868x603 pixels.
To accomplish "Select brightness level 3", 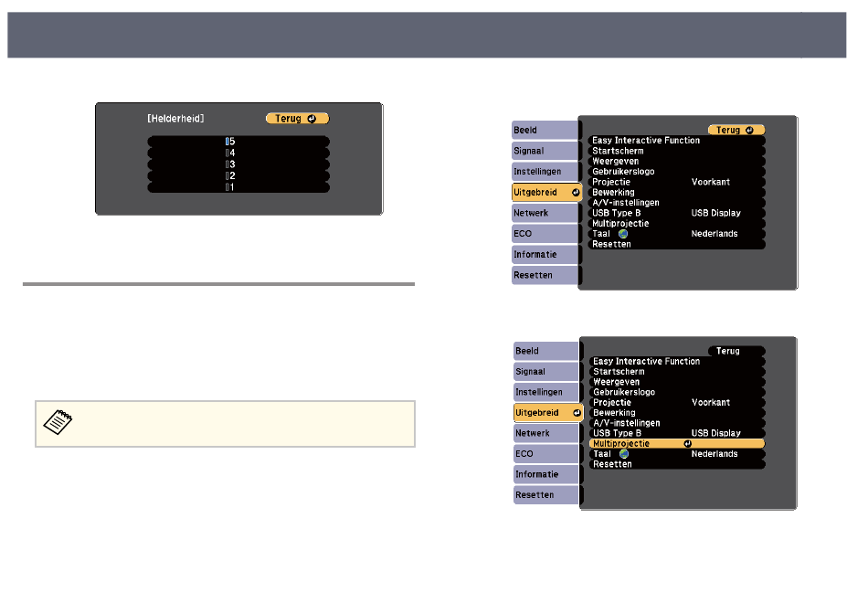I will (238, 164).
